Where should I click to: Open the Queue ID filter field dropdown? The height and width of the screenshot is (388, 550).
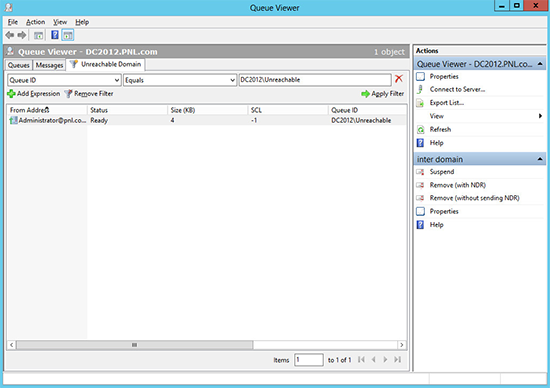117,80
